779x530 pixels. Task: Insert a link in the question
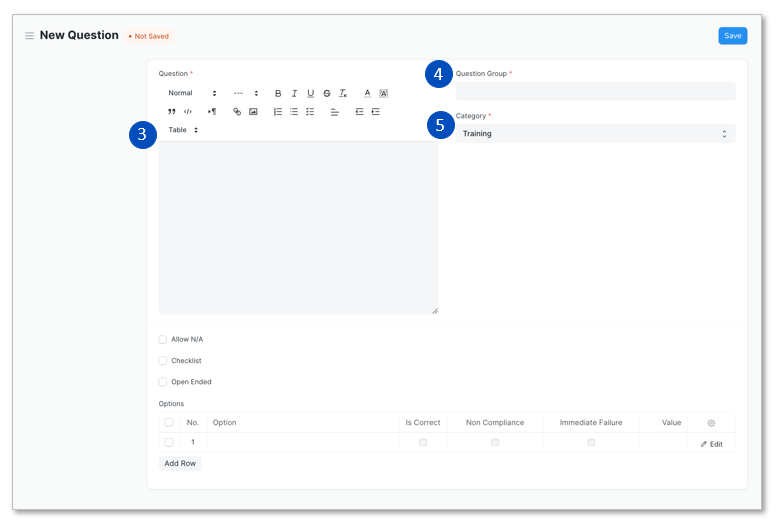pos(237,112)
